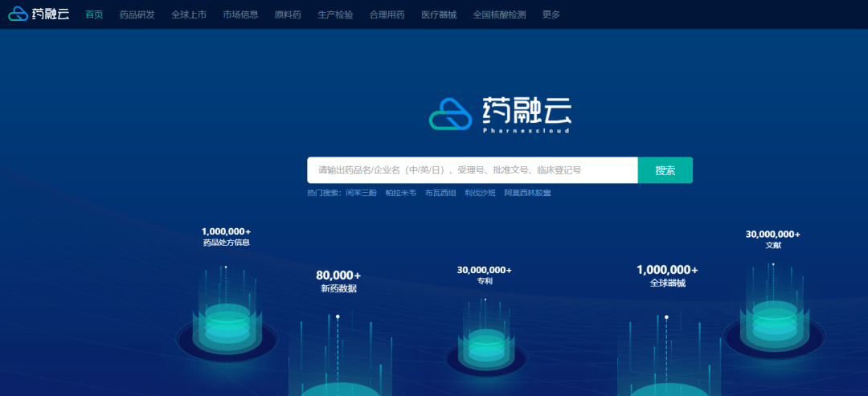
Task: Open the 生产检验 menu
Action: tap(335, 15)
